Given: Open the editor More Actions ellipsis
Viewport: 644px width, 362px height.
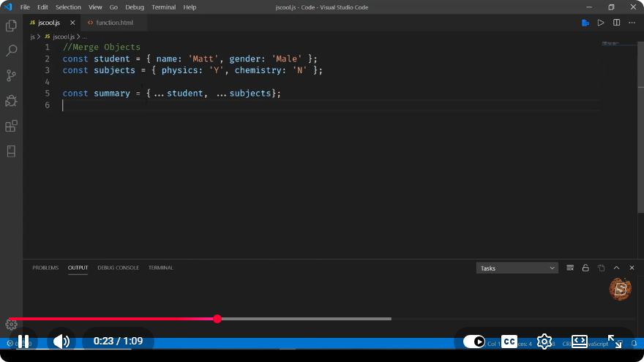Looking at the screenshot, I should [632, 23].
